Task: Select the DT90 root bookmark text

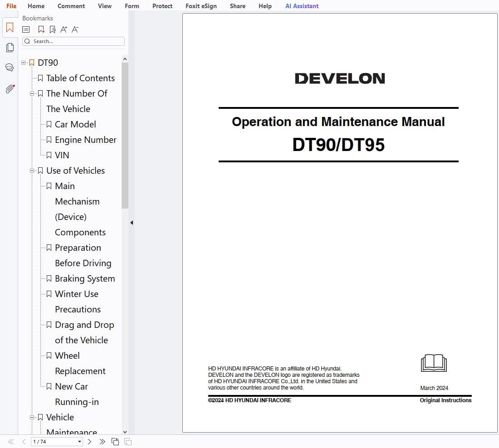Action: pos(48,63)
